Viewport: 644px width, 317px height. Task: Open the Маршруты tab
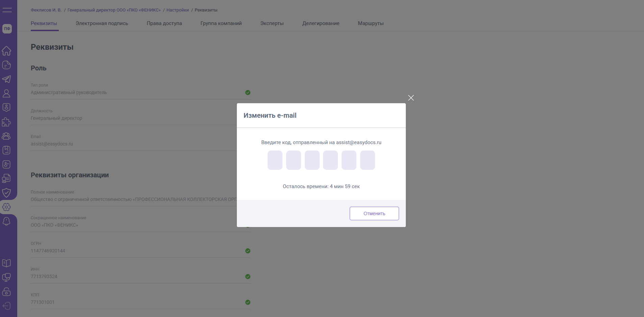point(371,23)
